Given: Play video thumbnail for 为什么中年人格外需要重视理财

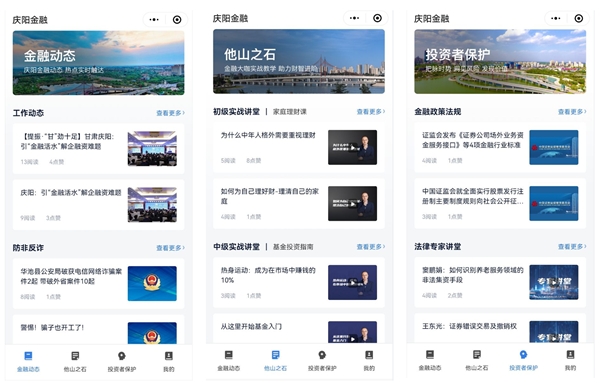Looking at the screenshot, I should 352,148.
